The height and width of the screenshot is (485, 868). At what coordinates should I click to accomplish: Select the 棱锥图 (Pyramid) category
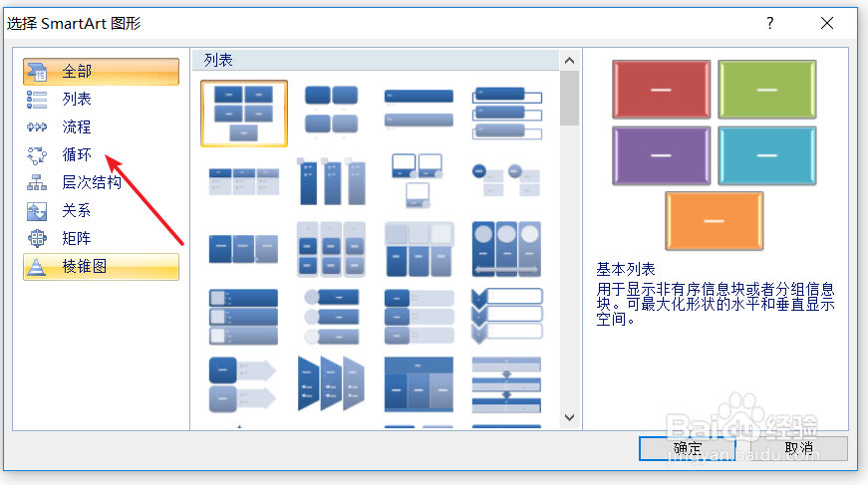pos(101,267)
